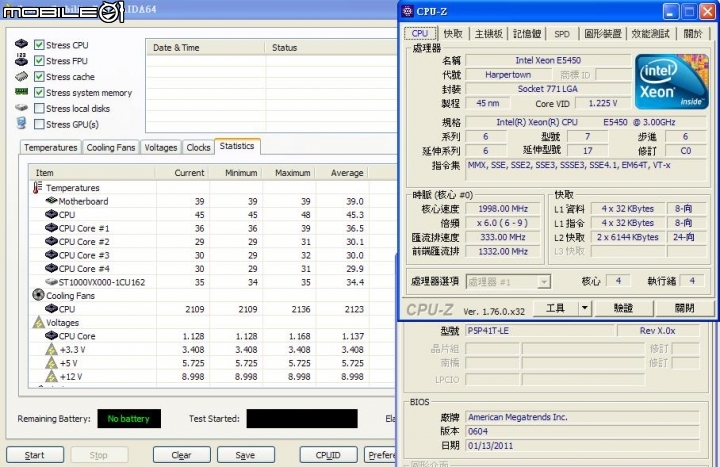Click the CPU Core #1 chip icon

coord(51,228)
